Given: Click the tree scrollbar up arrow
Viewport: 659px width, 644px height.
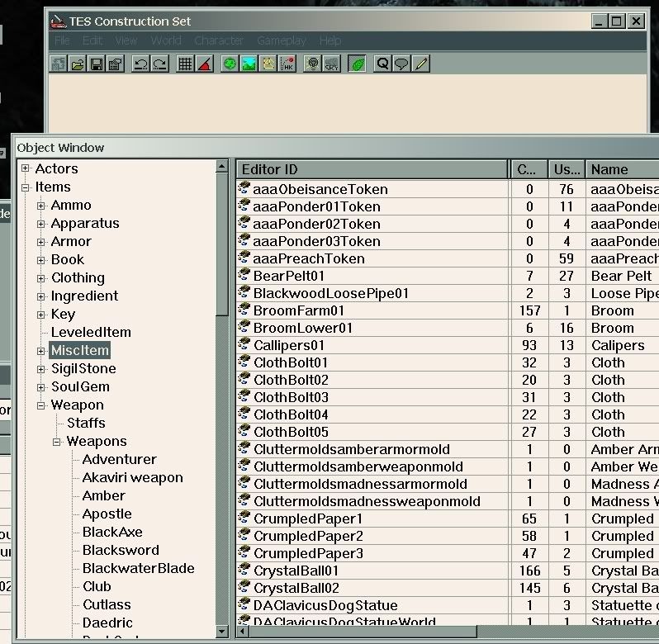Looking at the screenshot, I should click(222, 167).
